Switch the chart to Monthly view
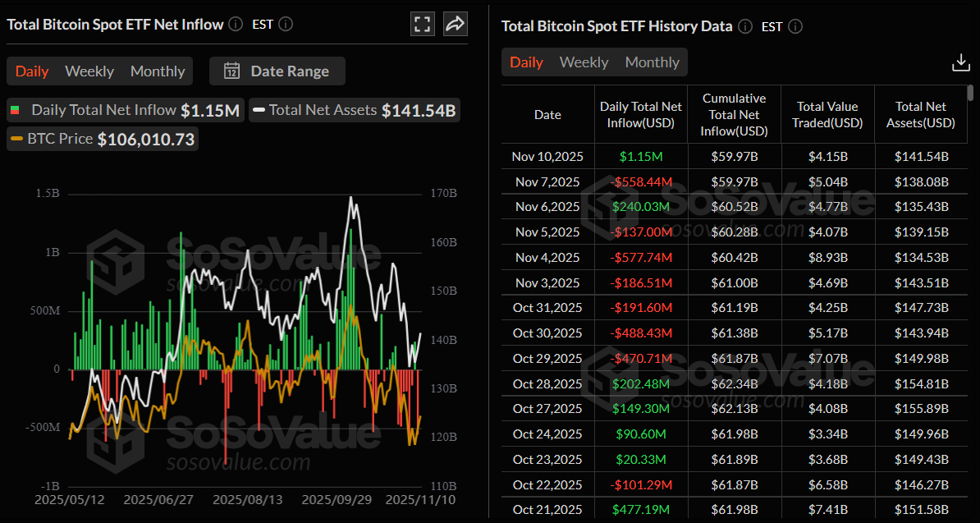The image size is (980, 523). (x=157, y=71)
